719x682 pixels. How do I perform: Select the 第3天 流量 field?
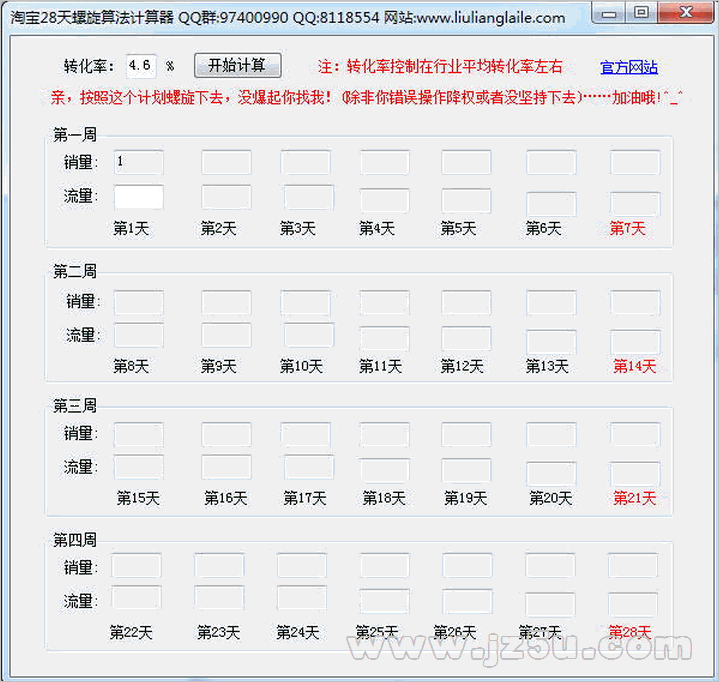pos(309,197)
